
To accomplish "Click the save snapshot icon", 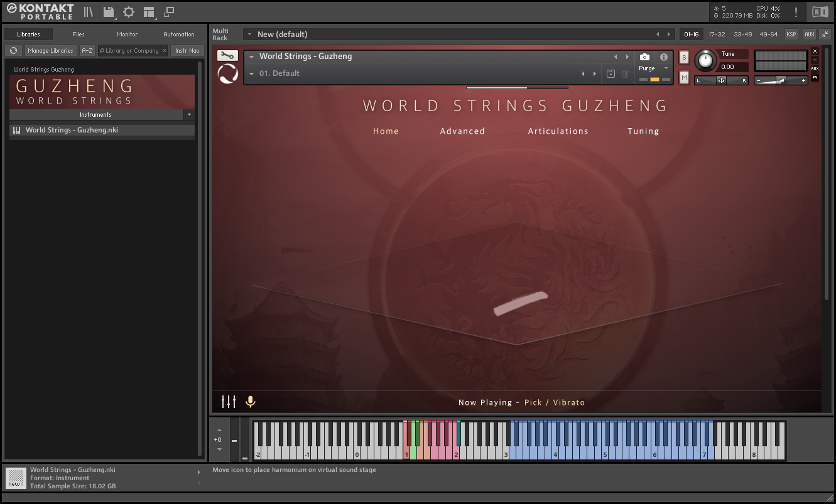I will pos(611,74).
